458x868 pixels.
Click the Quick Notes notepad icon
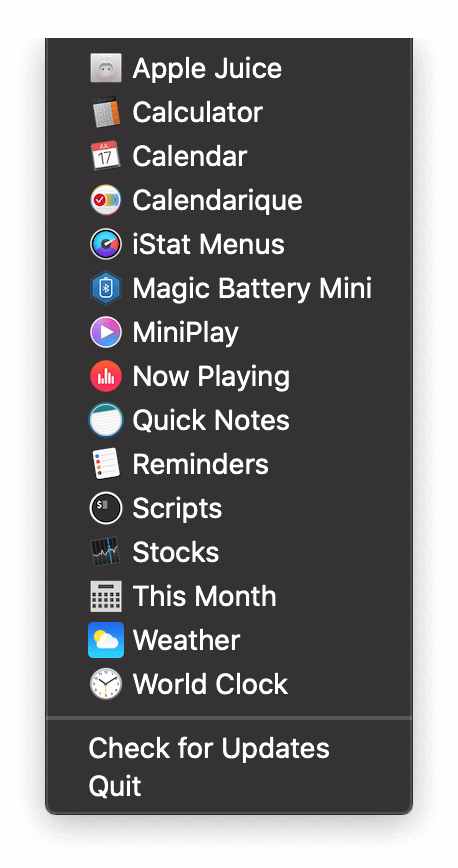pyautogui.click(x=105, y=420)
